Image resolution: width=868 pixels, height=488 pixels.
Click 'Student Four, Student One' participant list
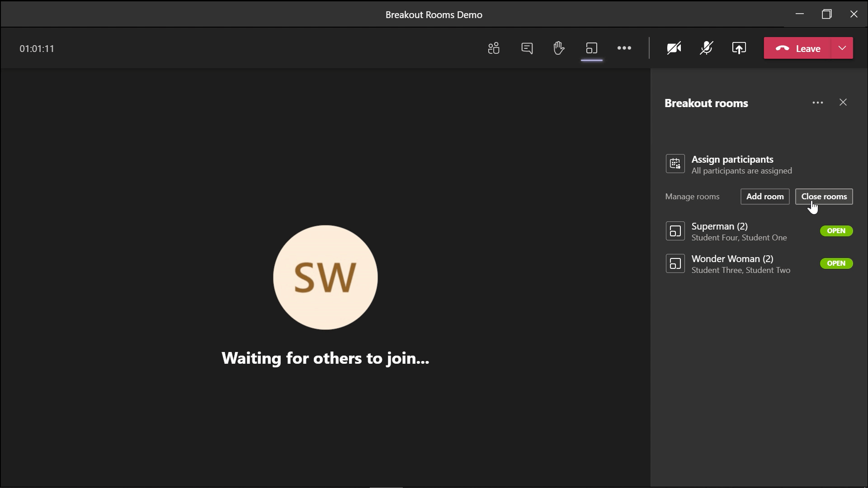pos(739,238)
